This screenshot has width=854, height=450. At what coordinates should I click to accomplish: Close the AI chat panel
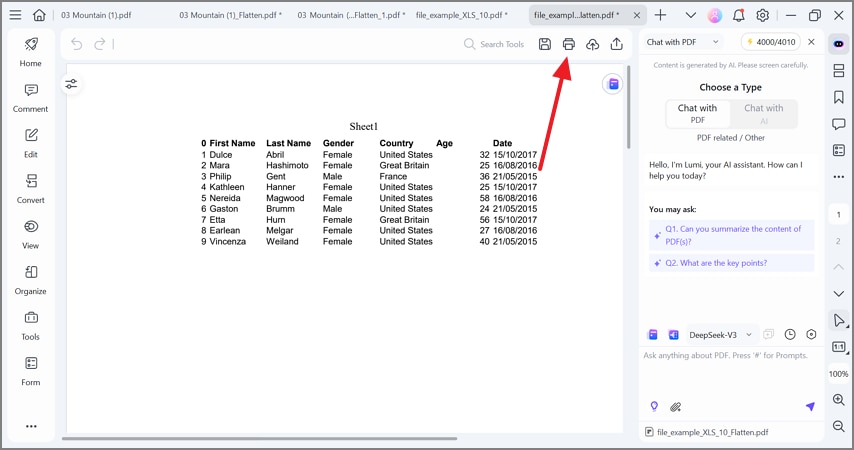[x=811, y=42]
